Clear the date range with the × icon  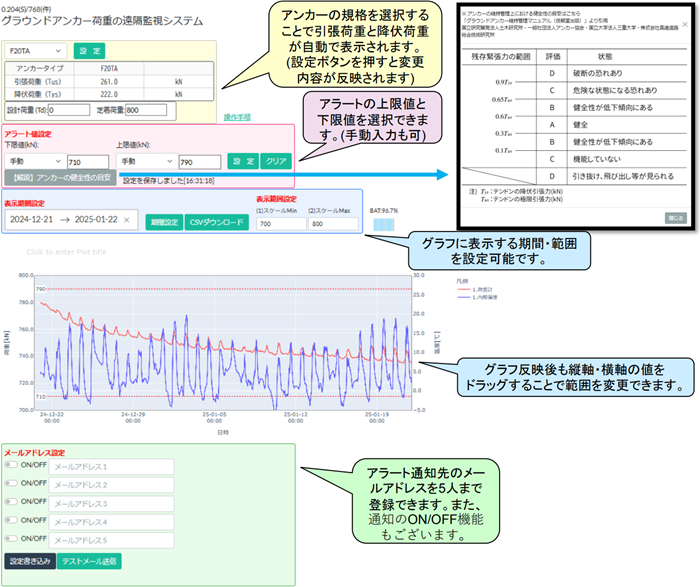pos(127,220)
